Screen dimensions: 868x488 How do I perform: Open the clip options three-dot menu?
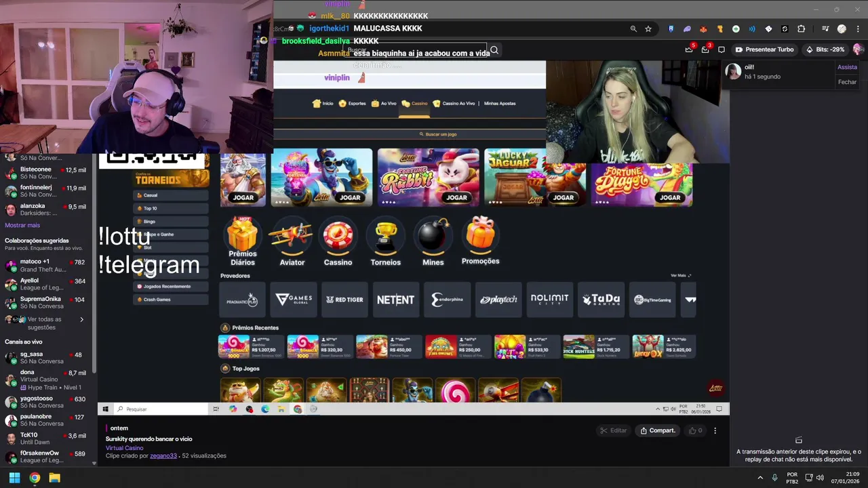click(x=715, y=430)
